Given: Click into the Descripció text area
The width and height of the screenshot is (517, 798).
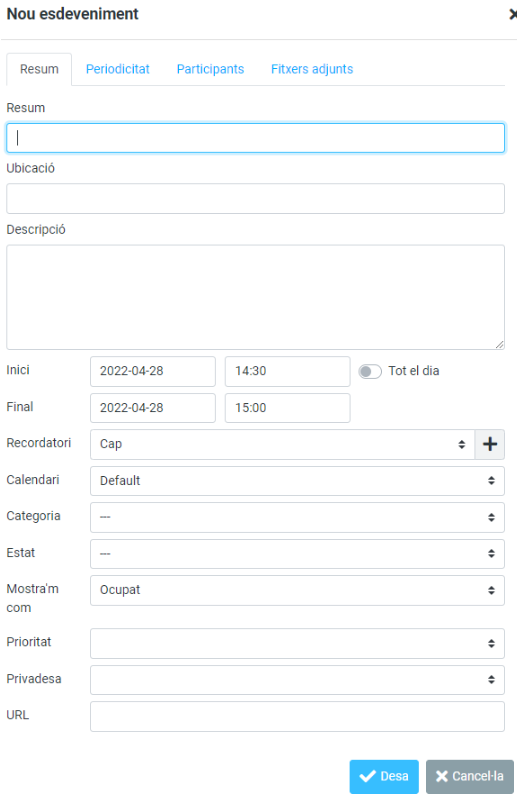Looking at the screenshot, I should pos(255,297).
